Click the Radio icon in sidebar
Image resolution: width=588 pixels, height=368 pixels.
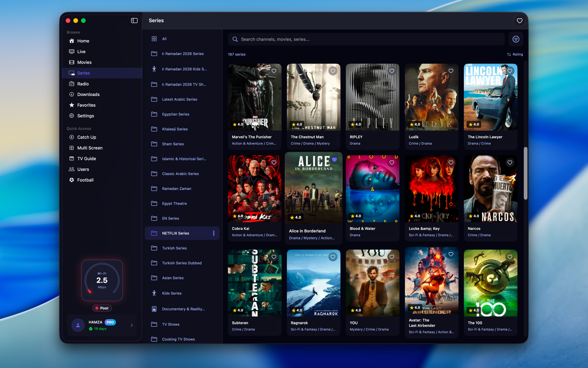(72, 84)
